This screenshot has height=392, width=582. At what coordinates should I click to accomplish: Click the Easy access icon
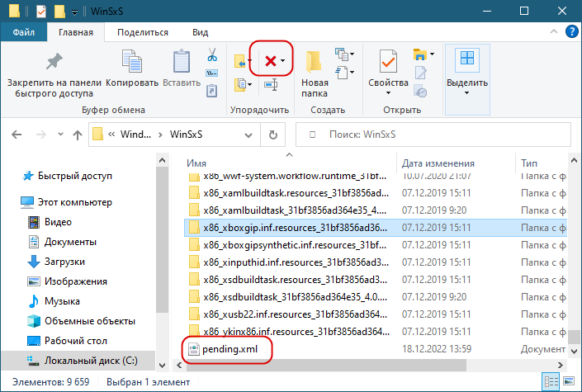(x=341, y=73)
